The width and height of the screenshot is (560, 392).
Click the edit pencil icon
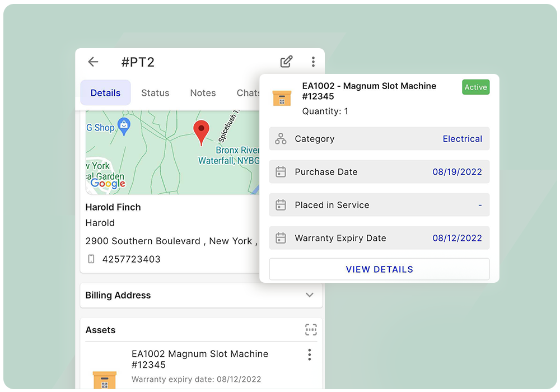(286, 62)
